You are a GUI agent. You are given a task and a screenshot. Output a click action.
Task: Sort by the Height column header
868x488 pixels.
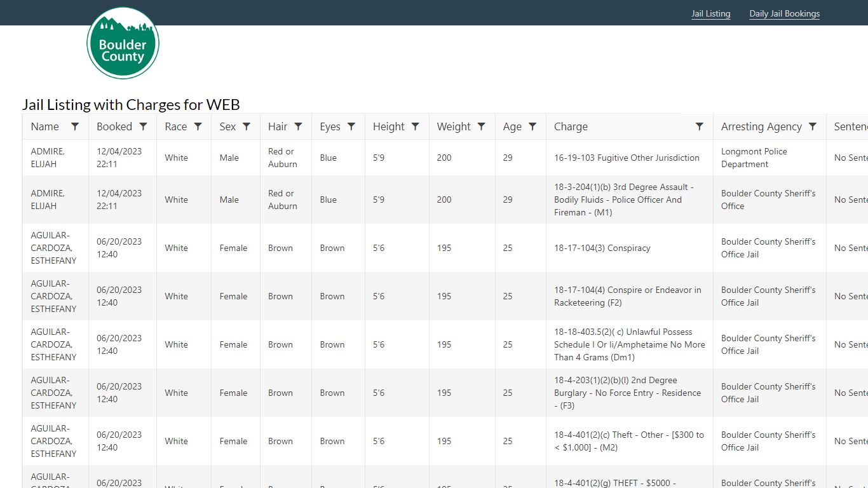pos(389,126)
